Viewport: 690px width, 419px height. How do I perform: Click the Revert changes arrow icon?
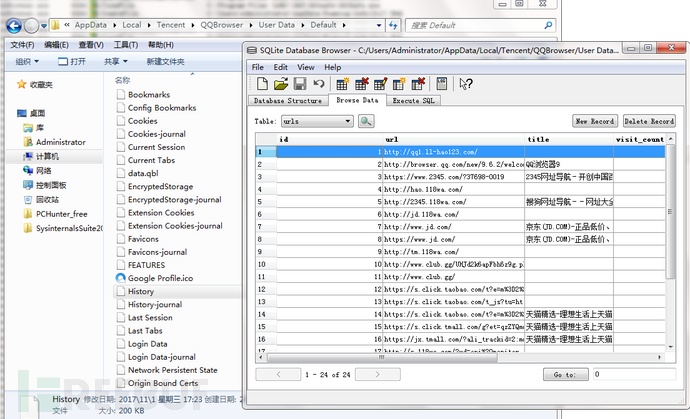pos(317,84)
